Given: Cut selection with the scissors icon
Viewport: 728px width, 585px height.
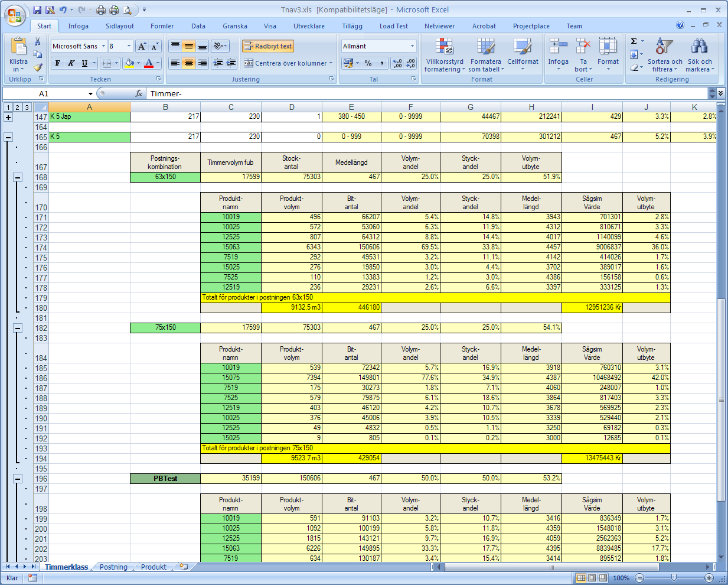Looking at the screenshot, I should coord(38,42).
